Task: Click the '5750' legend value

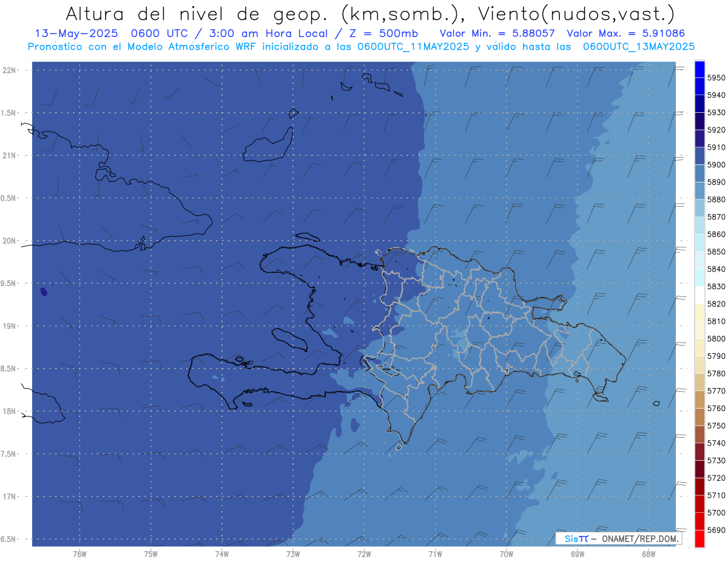Action: tap(716, 426)
